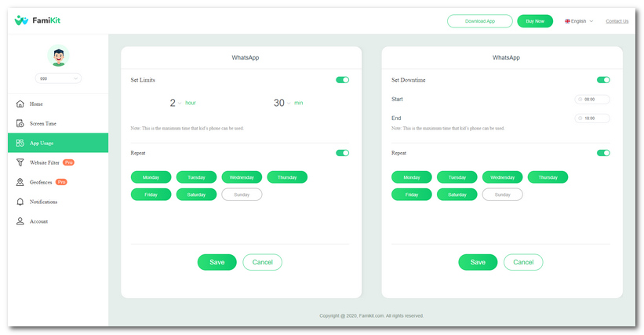Toggle Monday in Set Limits card

[151, 177]
